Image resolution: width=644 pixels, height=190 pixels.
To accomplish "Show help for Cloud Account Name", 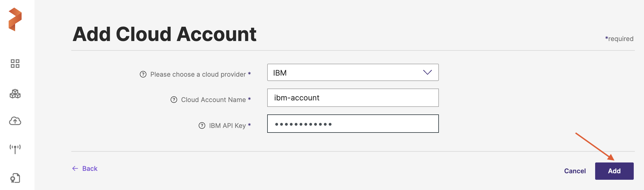I will (174, 100).
